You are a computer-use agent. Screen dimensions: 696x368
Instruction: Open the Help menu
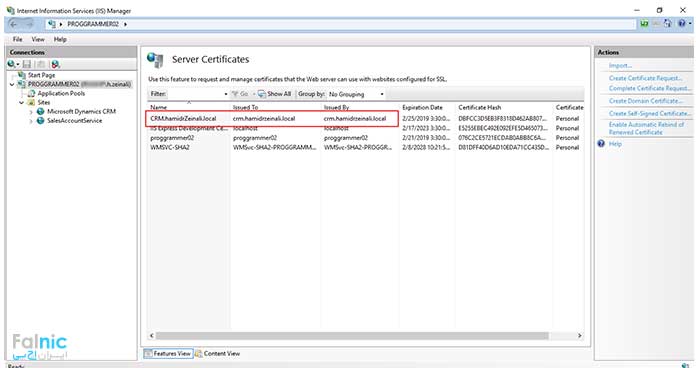click(x=60, y=39)
